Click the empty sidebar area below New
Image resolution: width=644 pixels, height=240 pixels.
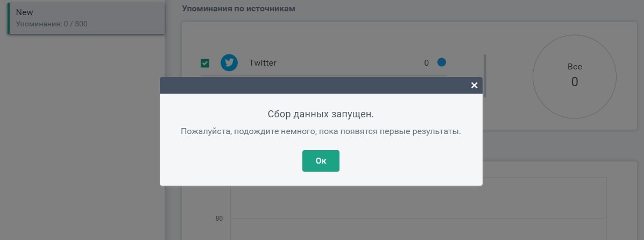pyautogui.click(x=82, y=136)
